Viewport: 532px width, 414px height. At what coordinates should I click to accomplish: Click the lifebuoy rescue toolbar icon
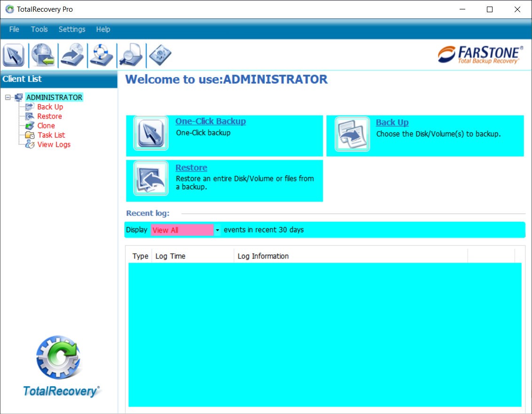(x=102, y=55)
